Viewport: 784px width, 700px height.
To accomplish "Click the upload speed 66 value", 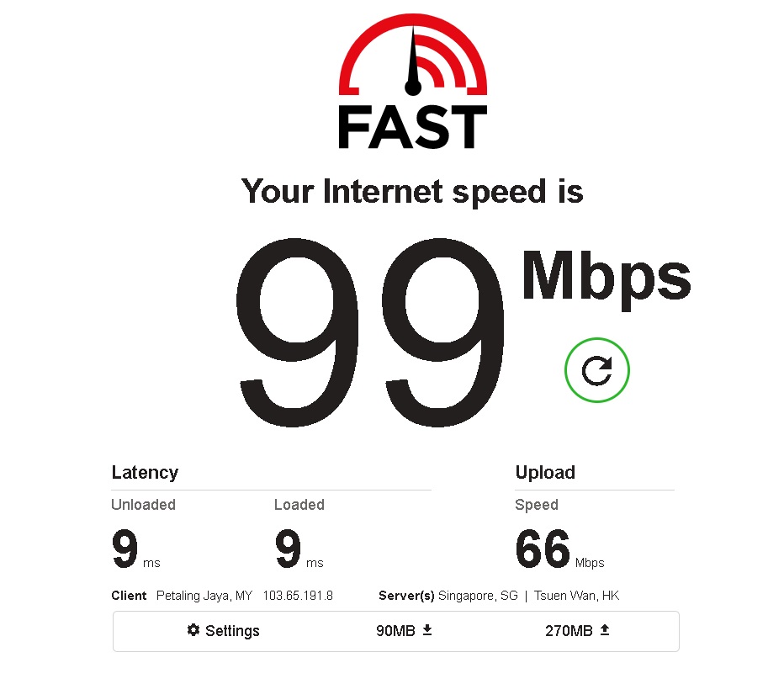I will [543, 549].
